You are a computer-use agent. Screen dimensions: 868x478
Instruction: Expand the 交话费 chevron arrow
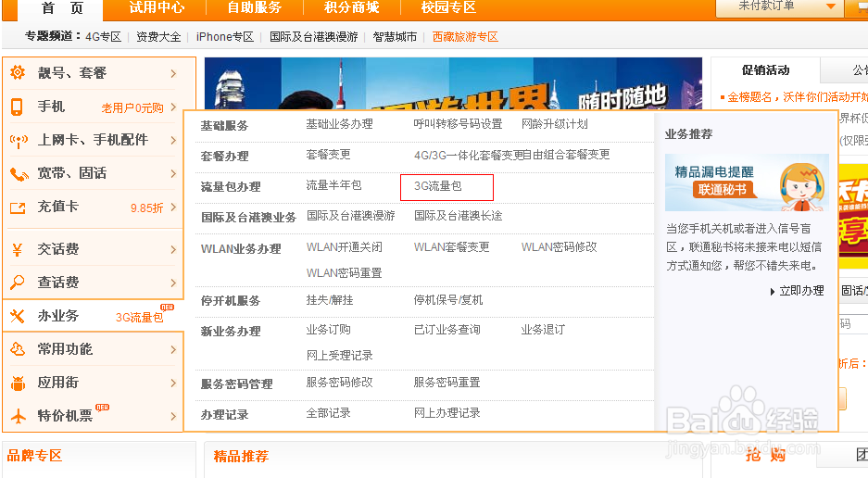point(174,249)
